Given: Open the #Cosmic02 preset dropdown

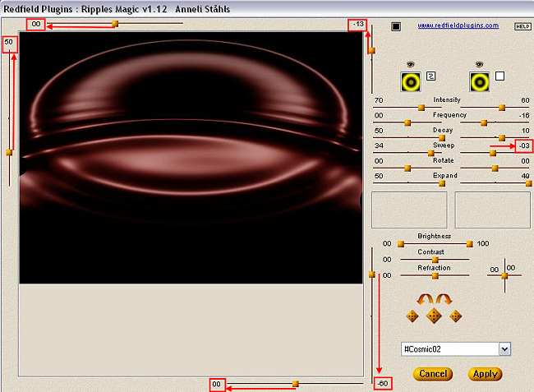Looking at the screenshot, I should (x=504, y=349).
